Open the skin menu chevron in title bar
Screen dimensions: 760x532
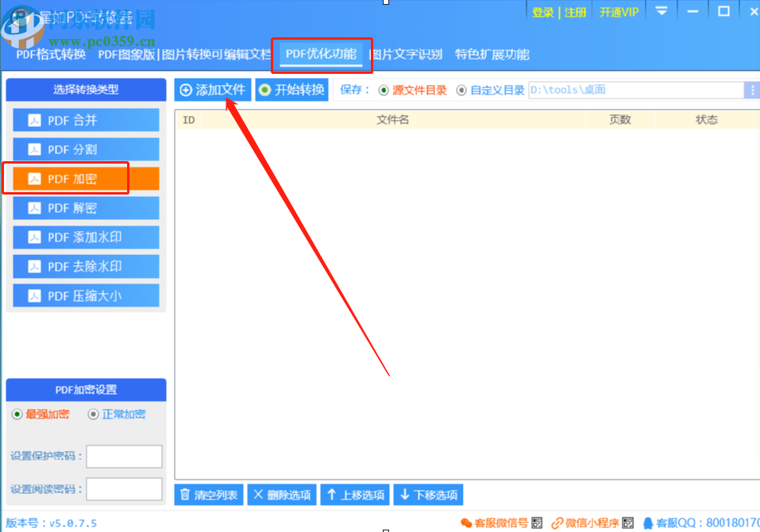point(661,11)
